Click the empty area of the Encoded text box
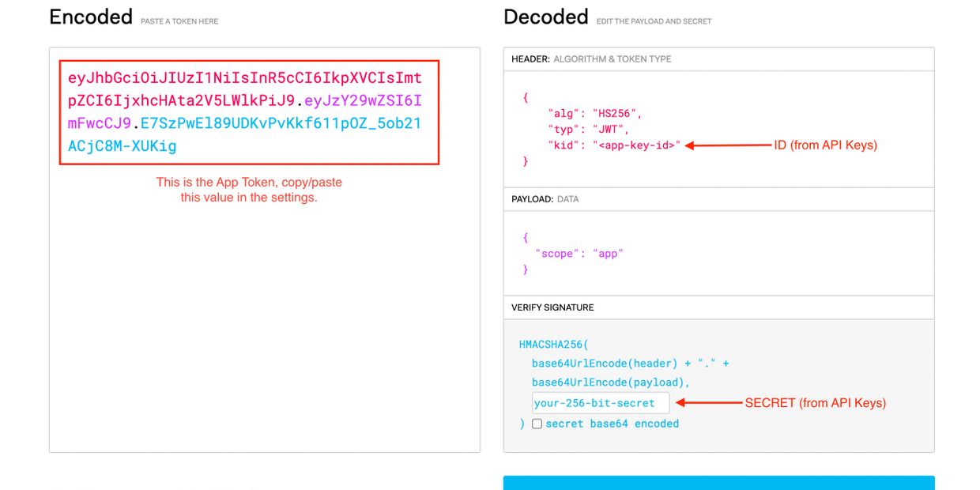Screen dimensions: 980x490 point(264,332)
